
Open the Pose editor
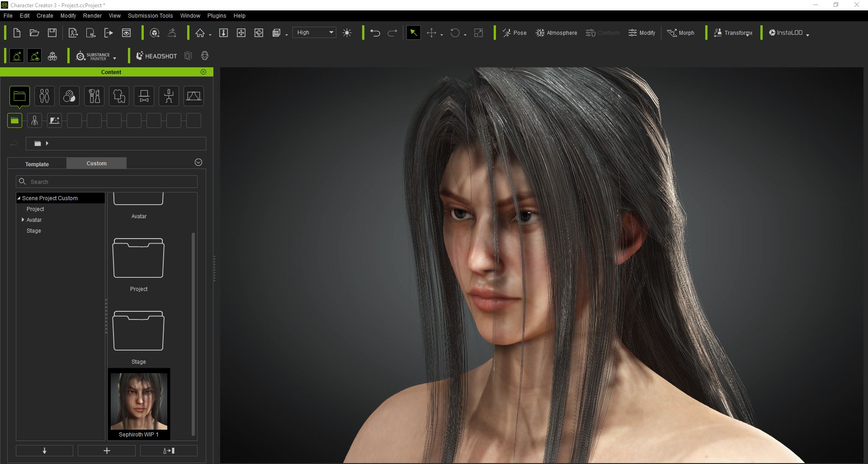click(514, 33)
